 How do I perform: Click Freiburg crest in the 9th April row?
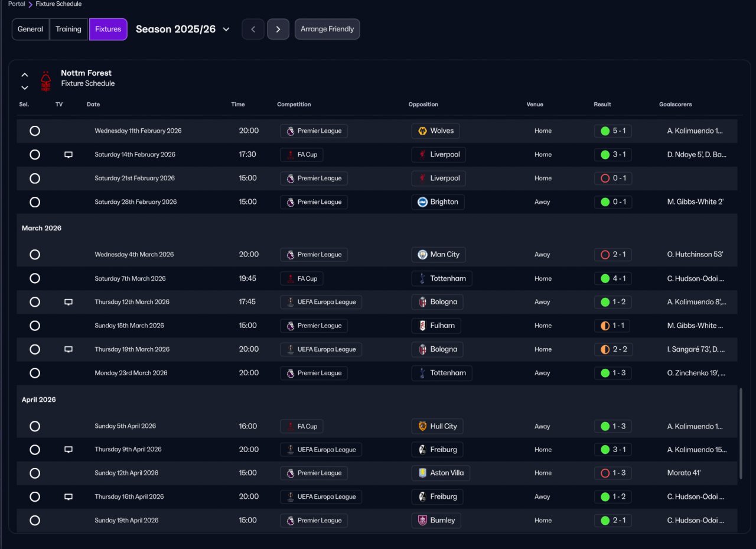(422, 450)
